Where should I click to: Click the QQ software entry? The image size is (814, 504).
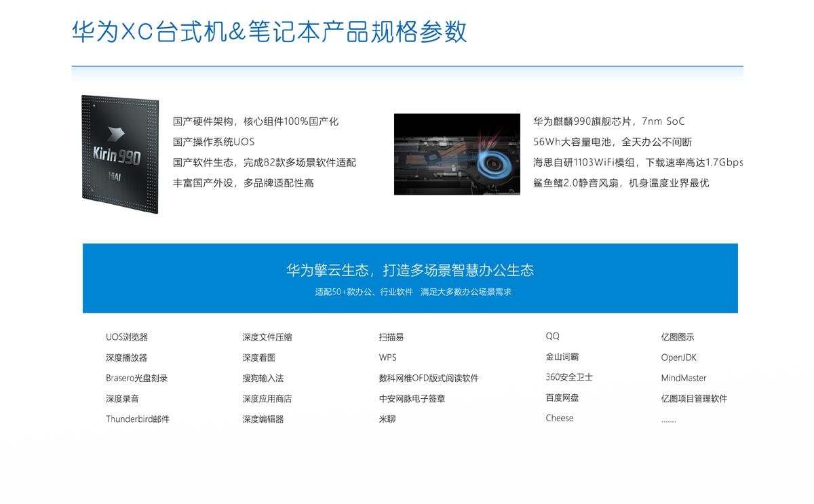tap(553, 336)
